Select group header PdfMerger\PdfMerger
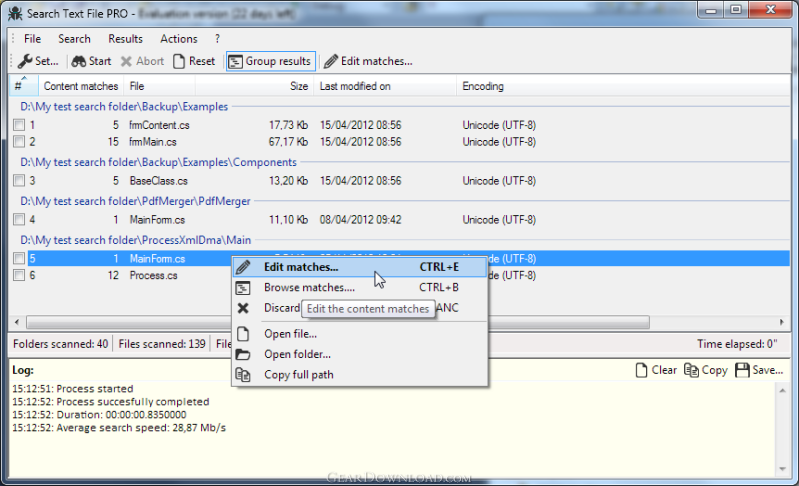This screenshot has width=799, height=486. (135, 201)
